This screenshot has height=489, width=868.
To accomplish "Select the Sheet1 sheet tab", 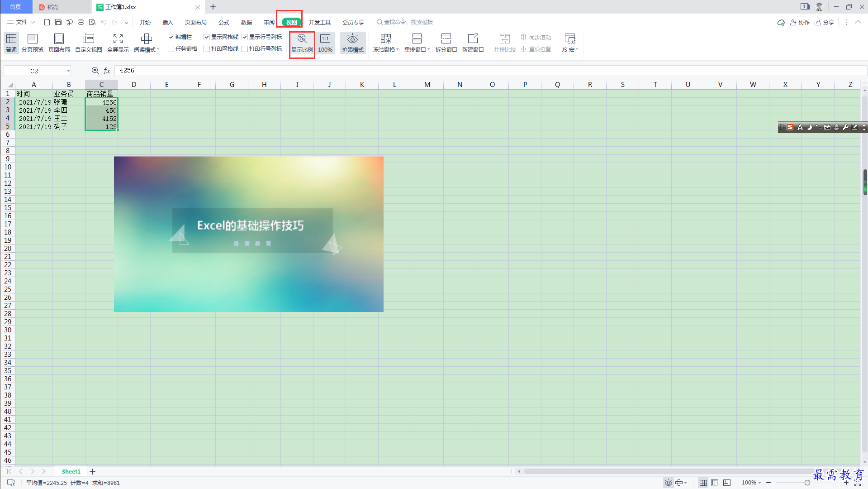I will [x=71, y=471].
